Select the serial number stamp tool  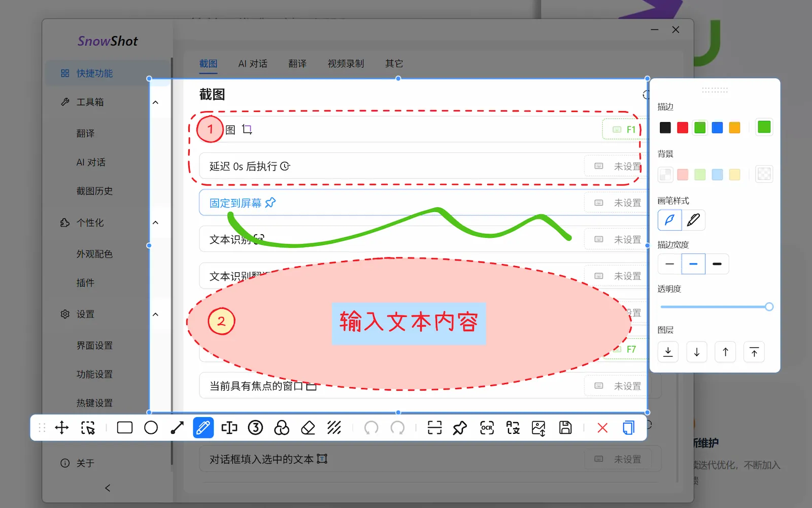[256, 428]
